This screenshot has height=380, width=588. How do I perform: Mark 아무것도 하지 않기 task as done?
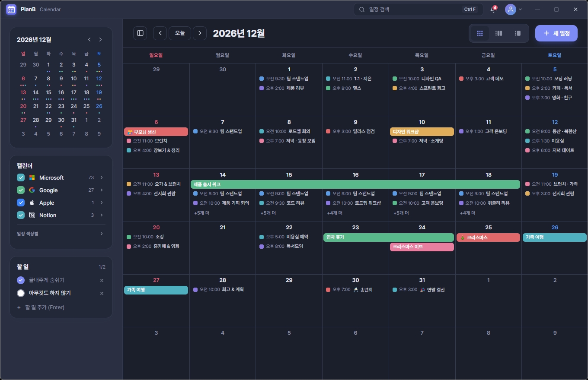(20, 293)
